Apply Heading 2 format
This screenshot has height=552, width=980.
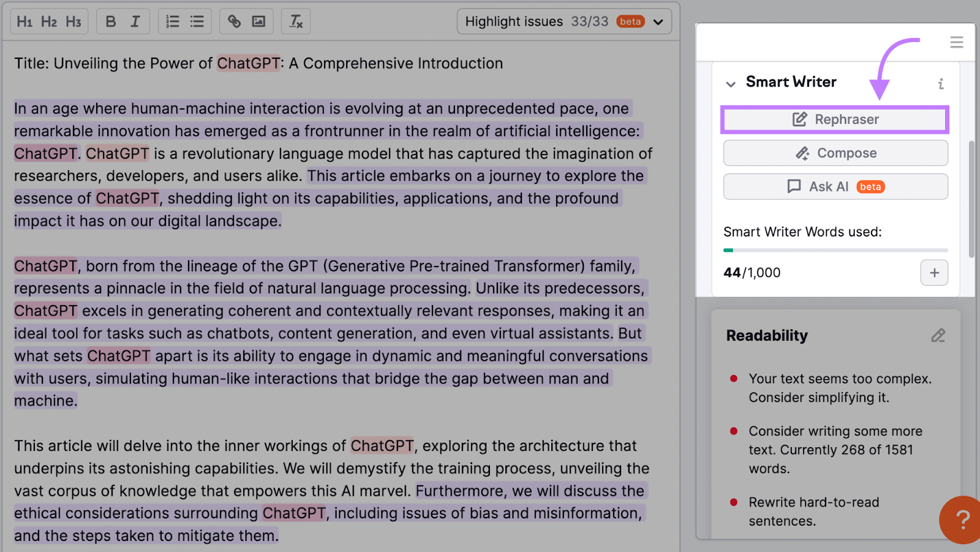click(49, 22)
